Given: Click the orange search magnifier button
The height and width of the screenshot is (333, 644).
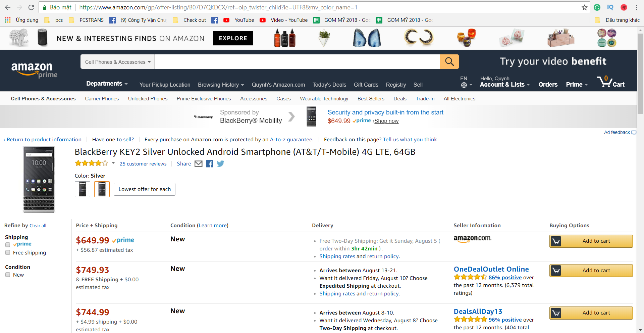Looking at the screenshot, I should [x=449, y=62].
